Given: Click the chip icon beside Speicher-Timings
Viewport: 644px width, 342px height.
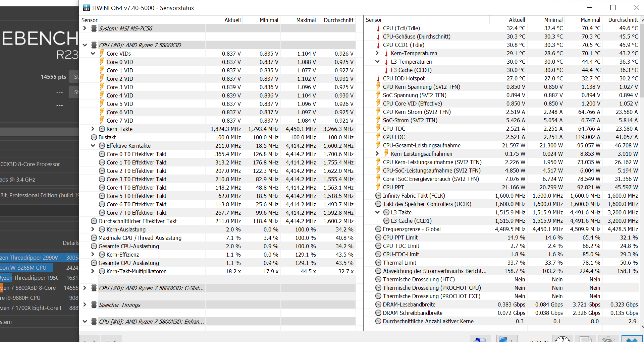Looking at the screenshot, I should click(94, 305).
